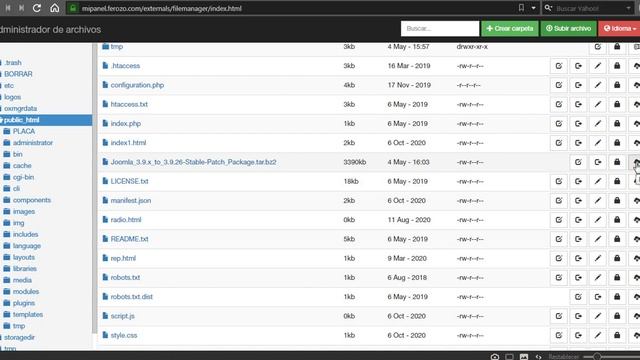The image size is (640, 360).
Task: Select the .trash folder in the tree
Action: click(x=13, y=62)
